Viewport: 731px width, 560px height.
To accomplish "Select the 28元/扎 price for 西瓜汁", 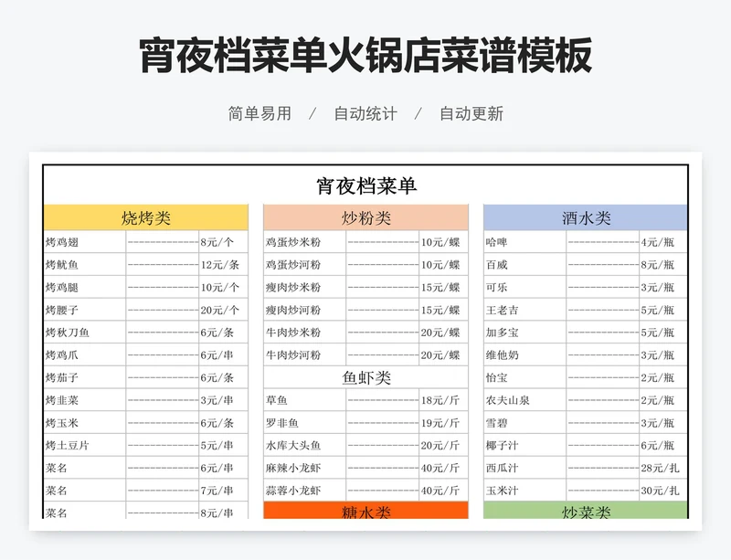I will coord(662,468).
